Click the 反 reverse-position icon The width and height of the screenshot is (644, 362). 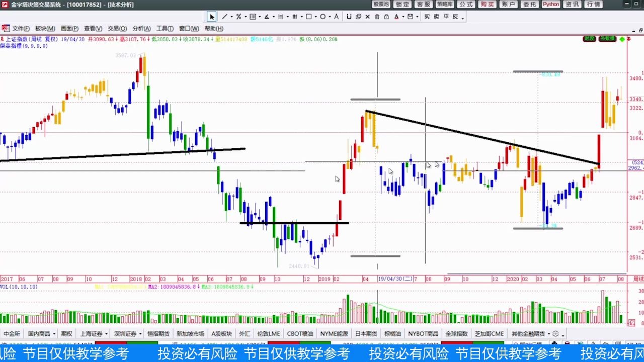point(455,17)
